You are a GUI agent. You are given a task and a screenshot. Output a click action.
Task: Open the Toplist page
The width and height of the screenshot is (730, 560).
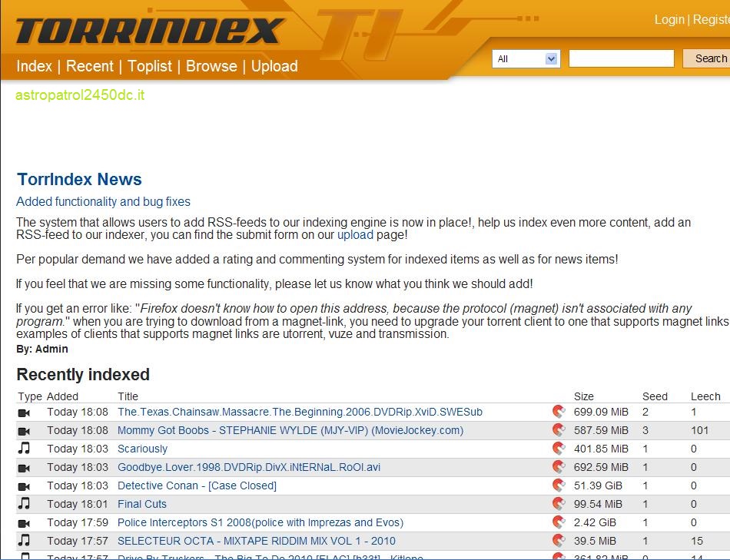pyautogui.click(x=149, y=66)
